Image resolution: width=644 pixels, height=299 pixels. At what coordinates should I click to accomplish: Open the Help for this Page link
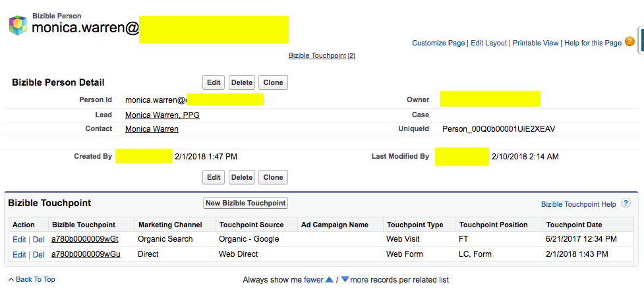point(593,43)
